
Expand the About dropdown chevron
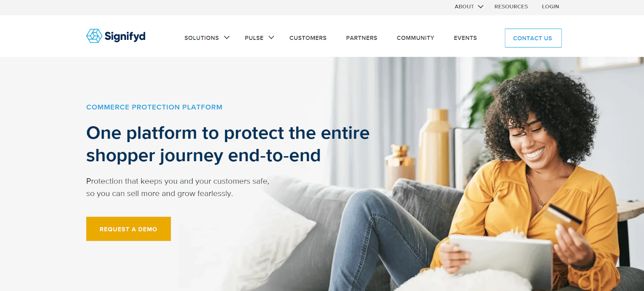pyautogui.click(x=481, y=6)
